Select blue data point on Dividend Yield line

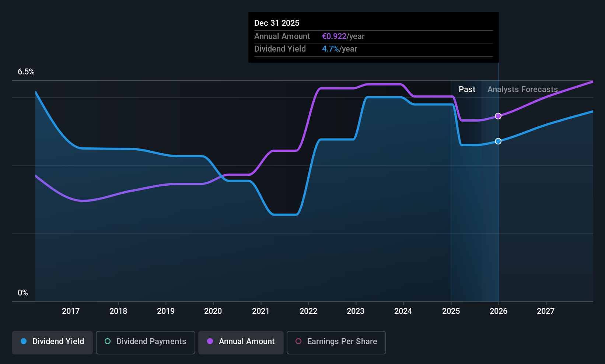[498, 141]
